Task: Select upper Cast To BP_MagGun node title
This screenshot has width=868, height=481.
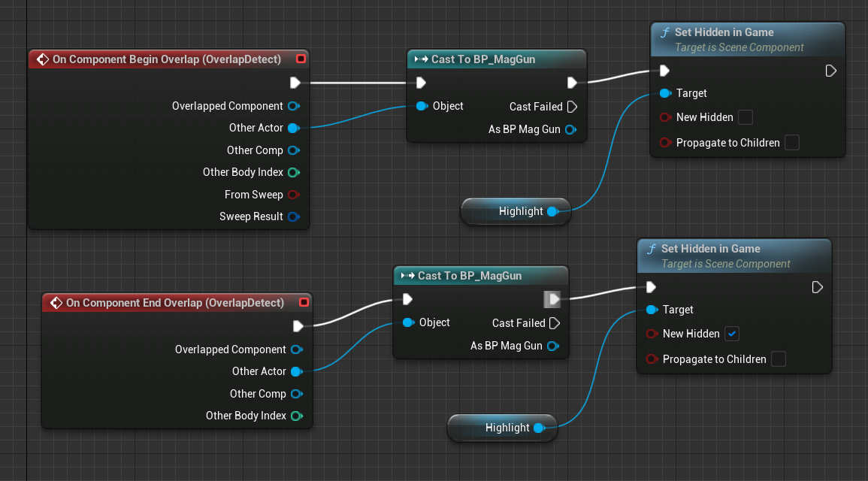Action: pyautogui.click(x=483, y=59)
